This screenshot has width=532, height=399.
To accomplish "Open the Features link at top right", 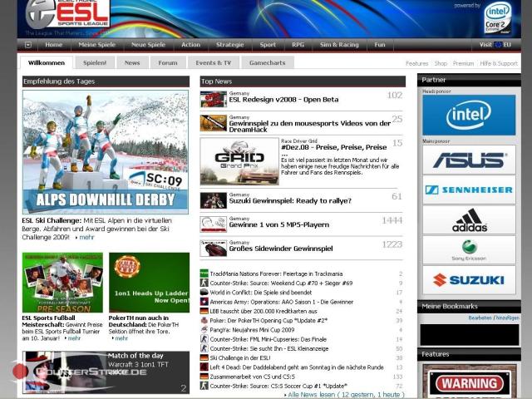I will pos(416,63).
